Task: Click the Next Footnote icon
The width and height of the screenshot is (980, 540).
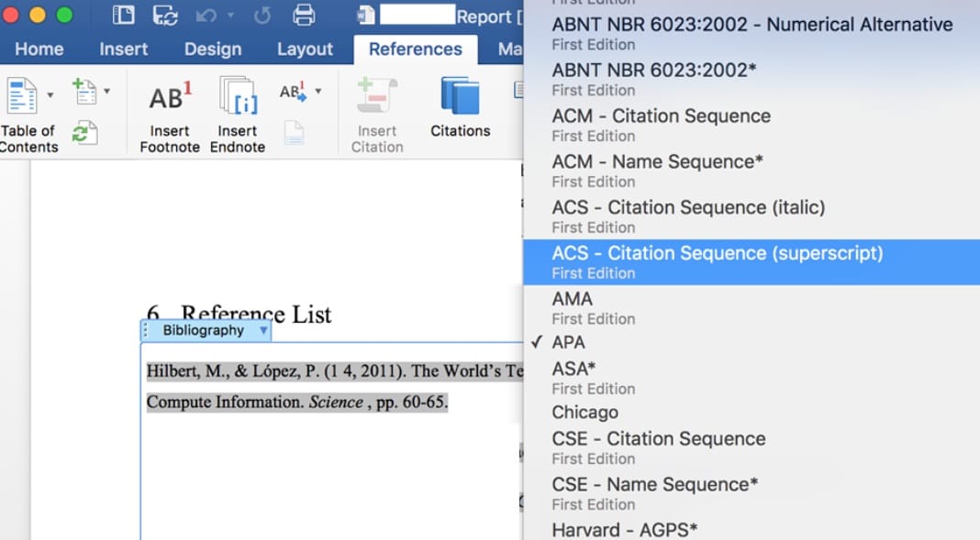Action: coord(293,91)
